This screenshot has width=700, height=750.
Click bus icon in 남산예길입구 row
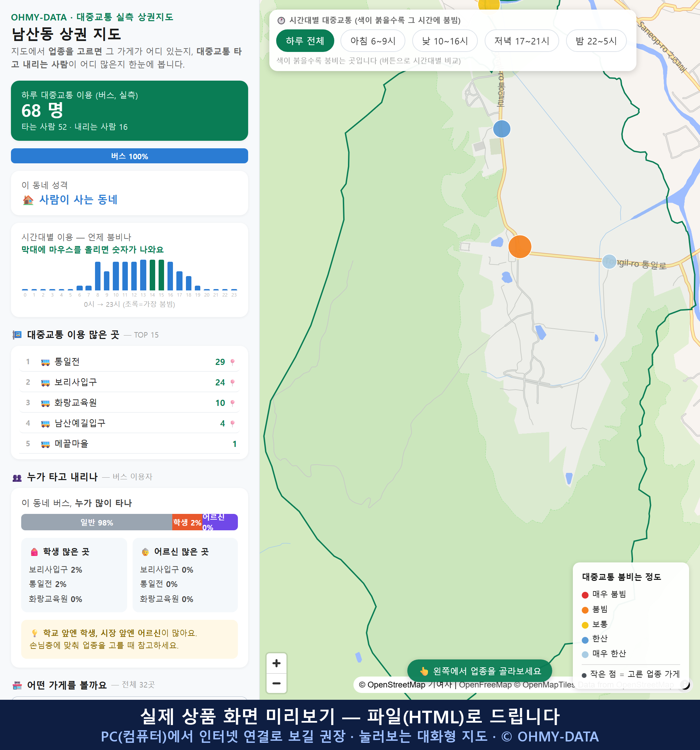point(45,424)
